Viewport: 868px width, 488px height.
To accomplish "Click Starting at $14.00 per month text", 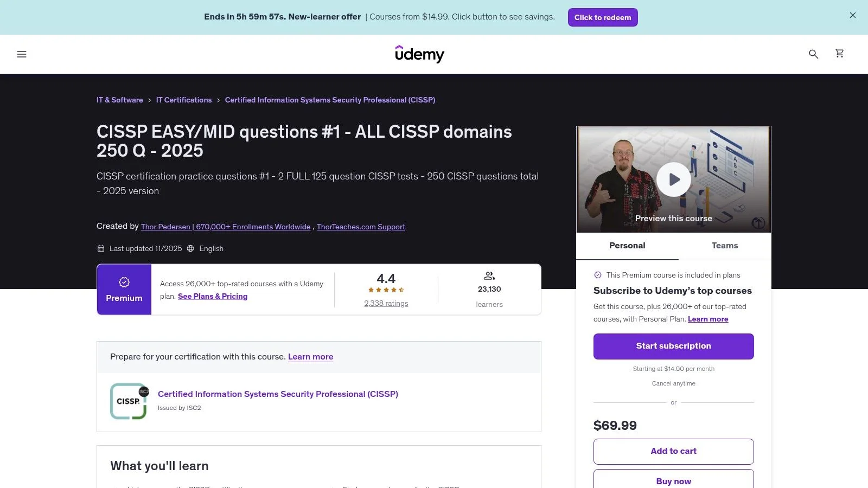I will coord(674,369).
